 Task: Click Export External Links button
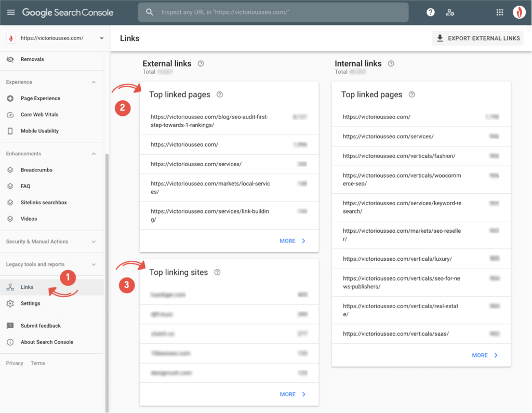click(477, 38)
